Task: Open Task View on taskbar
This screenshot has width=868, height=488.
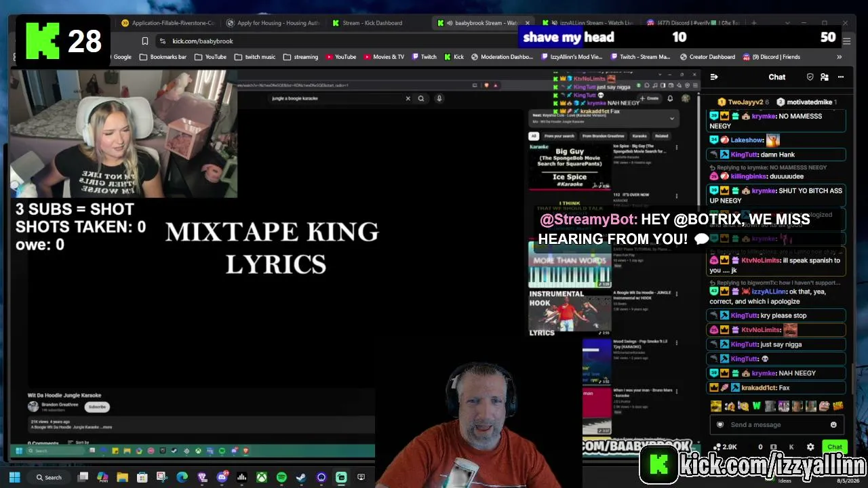Action: [83, 477]
